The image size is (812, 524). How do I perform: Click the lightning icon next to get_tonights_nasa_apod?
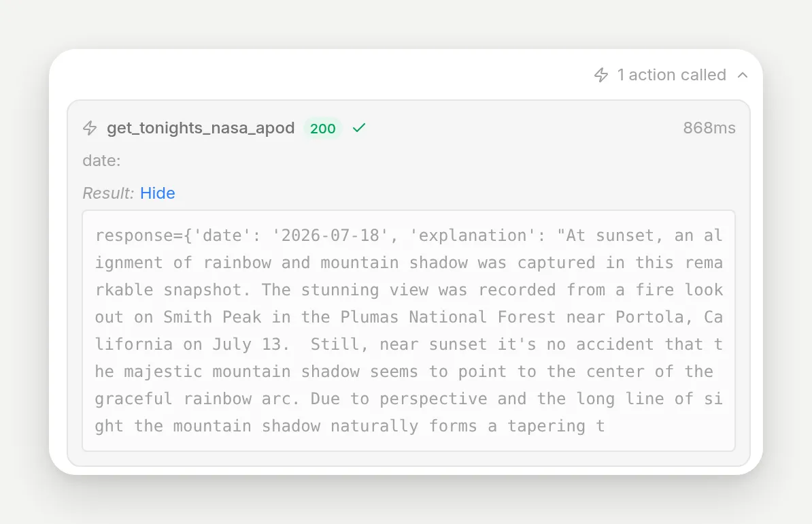pyautogui.click(x=90, y=128)
